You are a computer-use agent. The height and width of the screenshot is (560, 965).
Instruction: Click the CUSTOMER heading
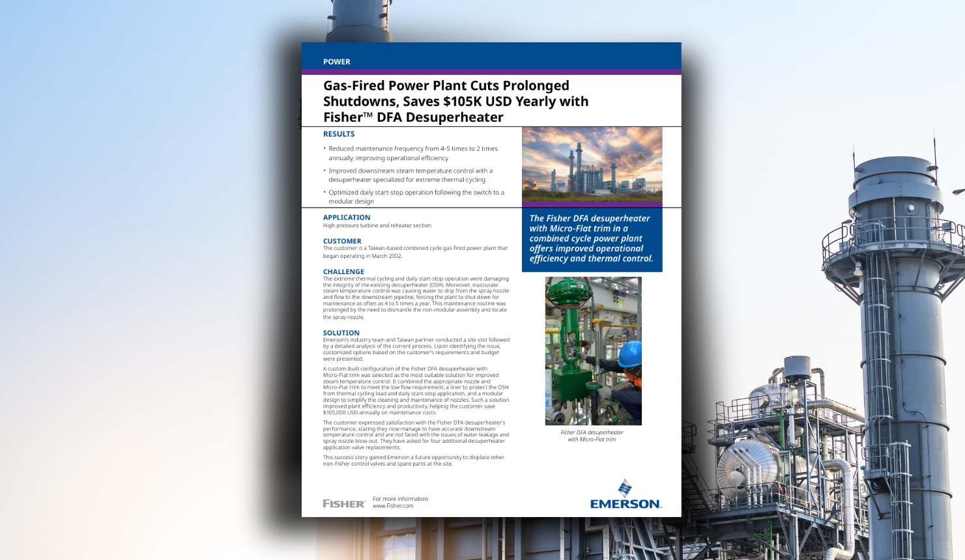click(342, 241)
